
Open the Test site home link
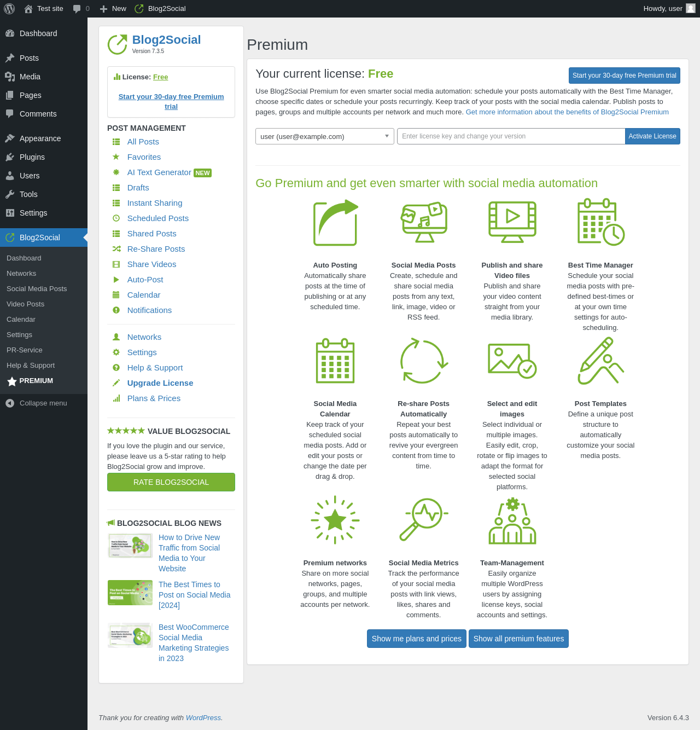[44, 9]
